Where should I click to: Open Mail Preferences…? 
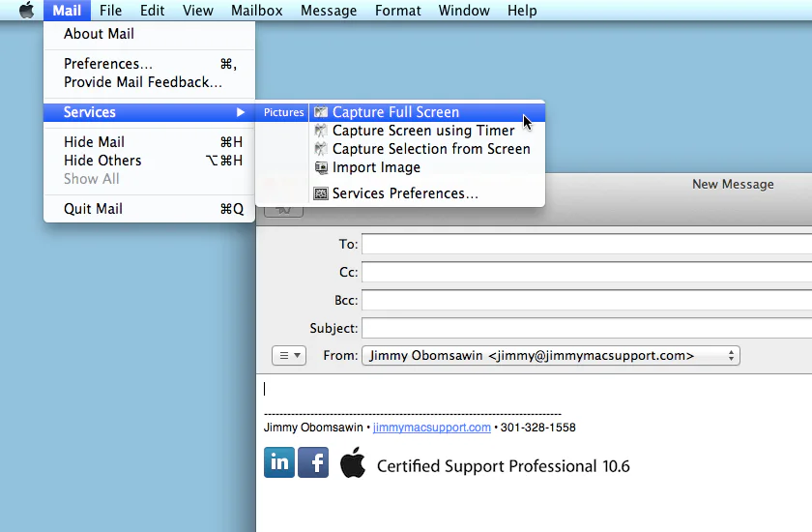coord(149,64)
